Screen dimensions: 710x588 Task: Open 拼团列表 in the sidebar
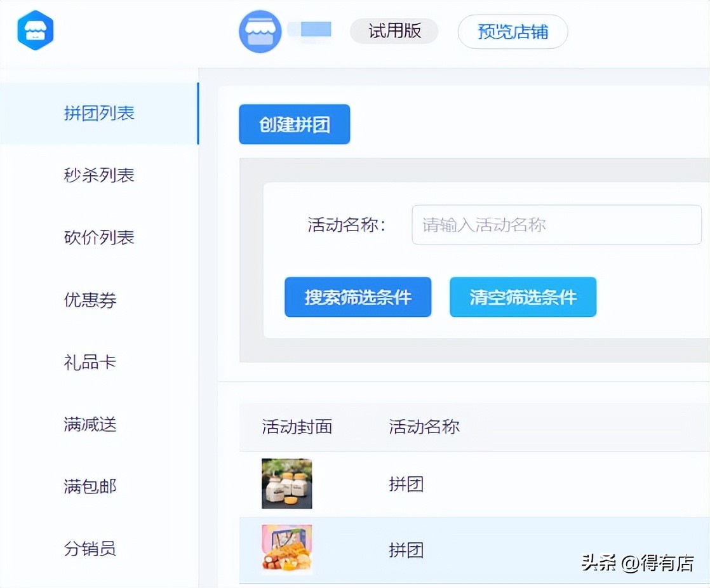click(x=99, y=113)
